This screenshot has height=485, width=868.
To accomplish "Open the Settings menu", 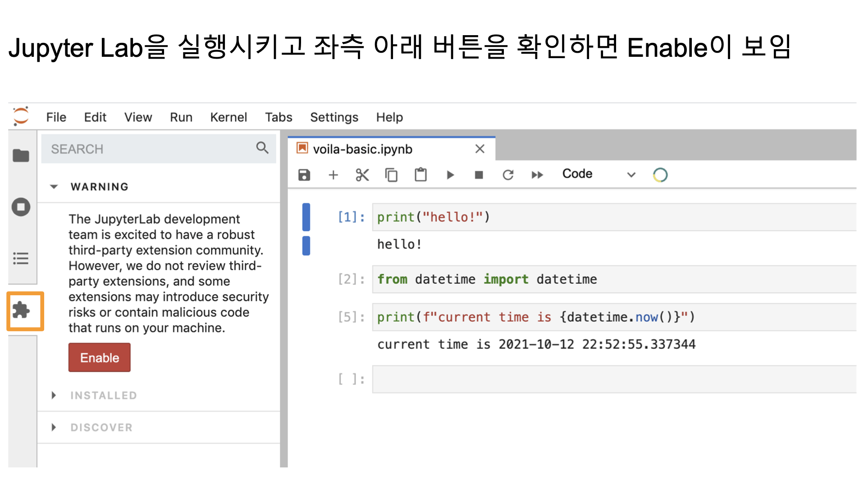I will 334,117.
